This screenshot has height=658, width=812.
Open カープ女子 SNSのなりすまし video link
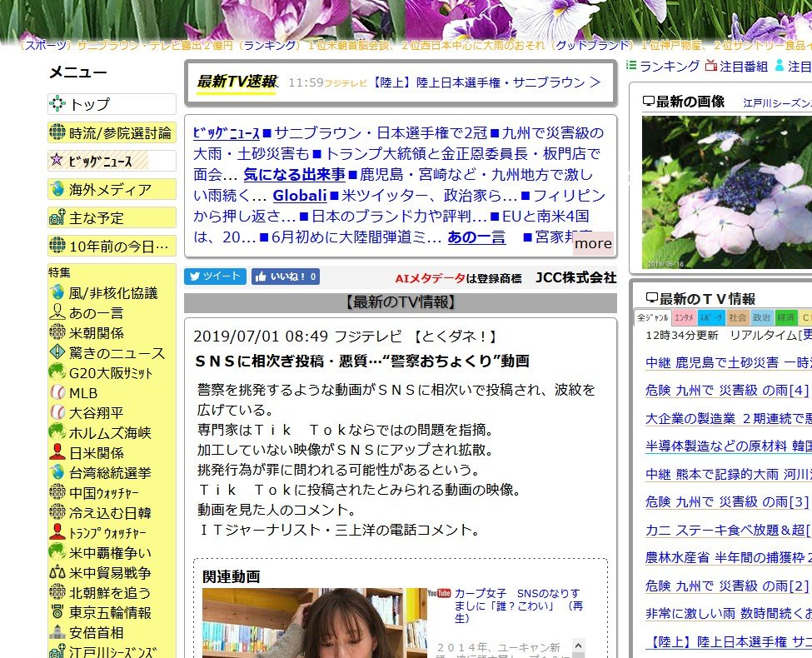coord(518,606)
